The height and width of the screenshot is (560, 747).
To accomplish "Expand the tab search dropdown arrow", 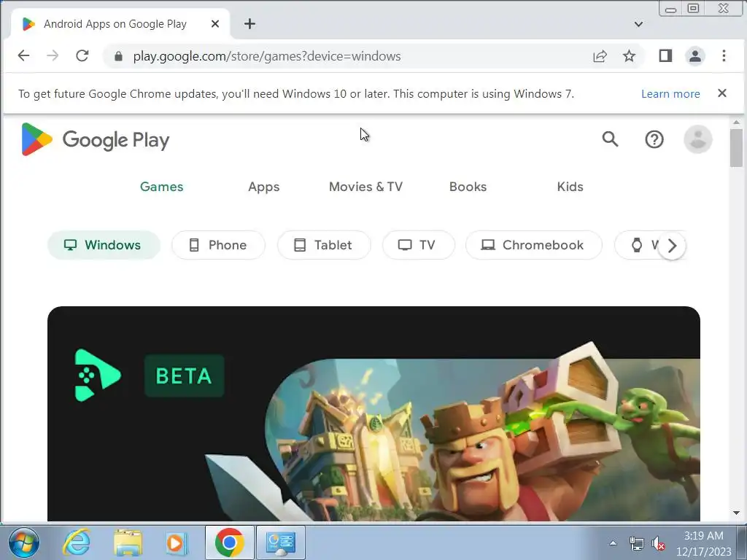I will 638,24.
